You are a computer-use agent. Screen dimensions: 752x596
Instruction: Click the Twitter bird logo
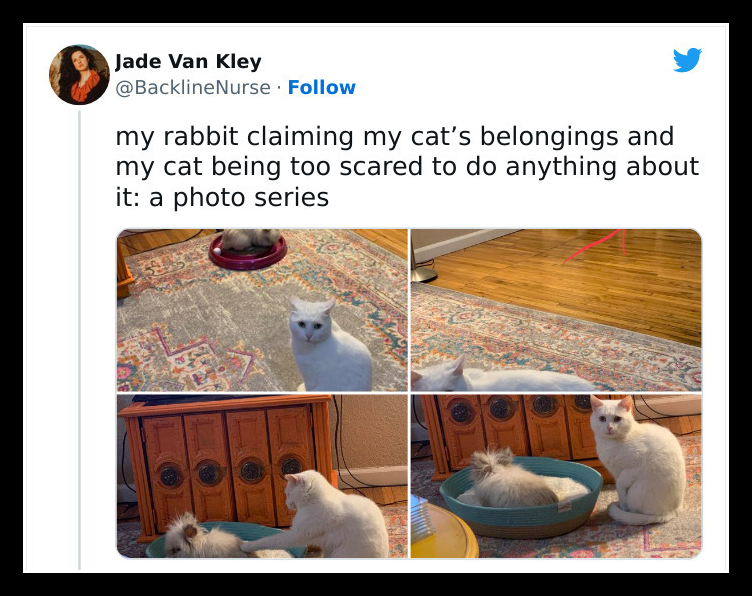tap(687, 59)
